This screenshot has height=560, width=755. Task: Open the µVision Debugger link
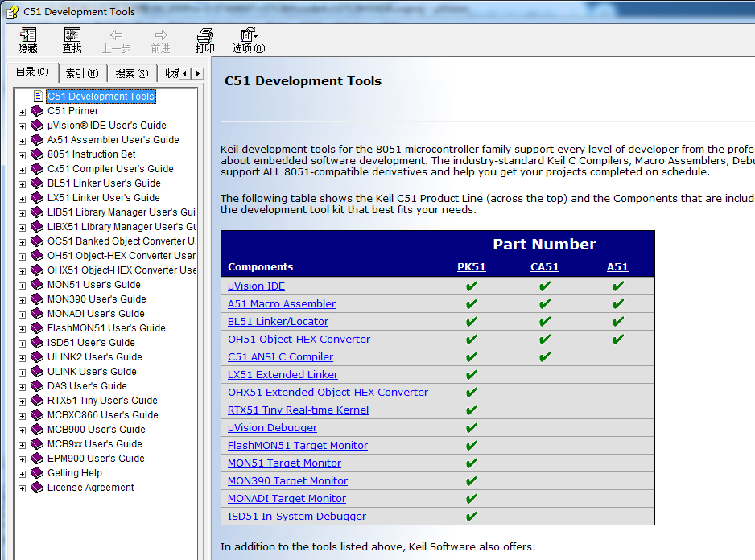[x=273, y=427]
